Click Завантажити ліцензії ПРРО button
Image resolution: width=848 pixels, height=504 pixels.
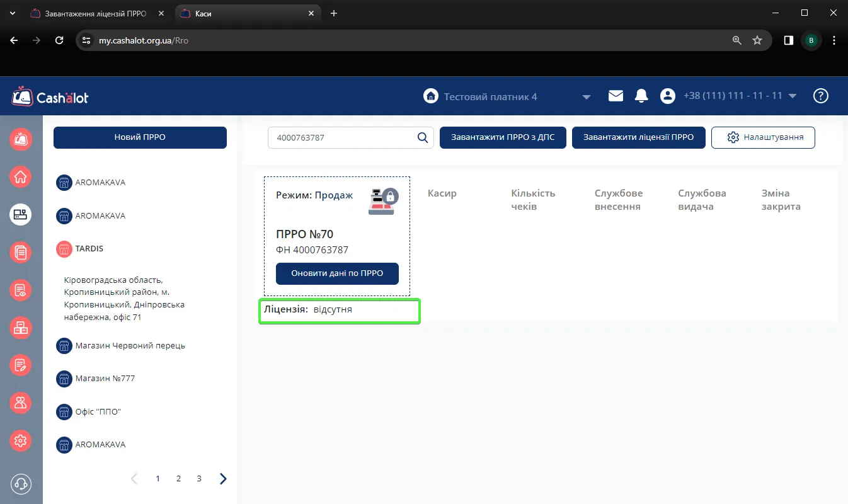[638, 137]
